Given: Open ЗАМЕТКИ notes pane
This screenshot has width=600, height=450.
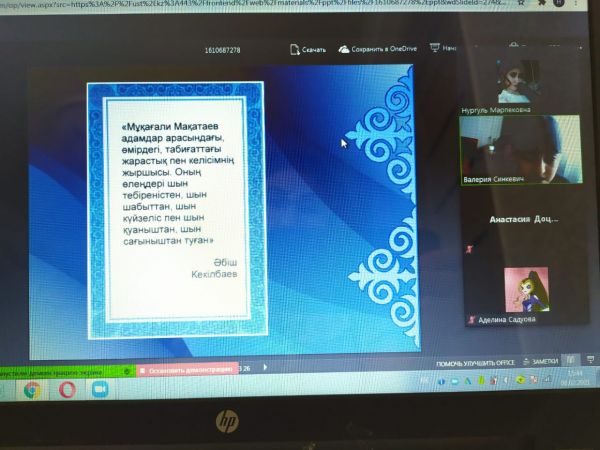Looking at the screenshot, I should (543, 361).
